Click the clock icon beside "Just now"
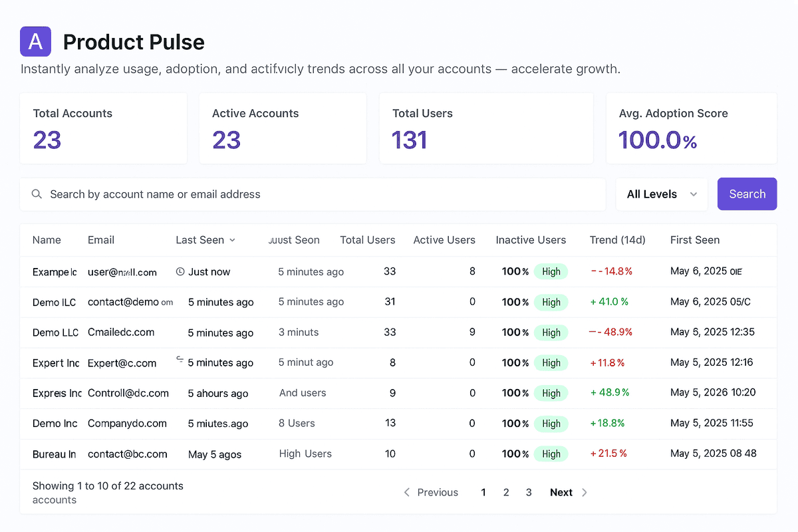The image size is (798, 532). point(180,271)
